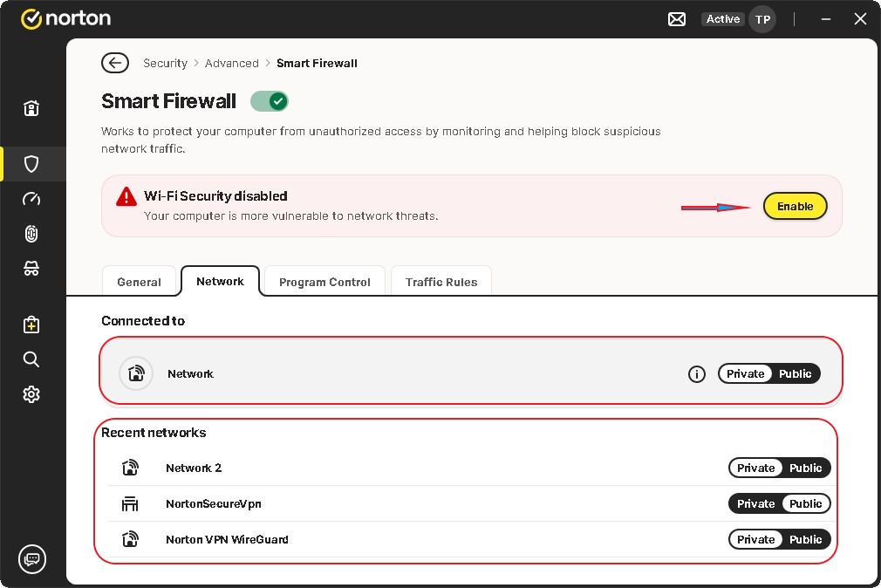Open the Traffic Rules tab
Screen dimensions: 881x588
click(x=441, y=282)
